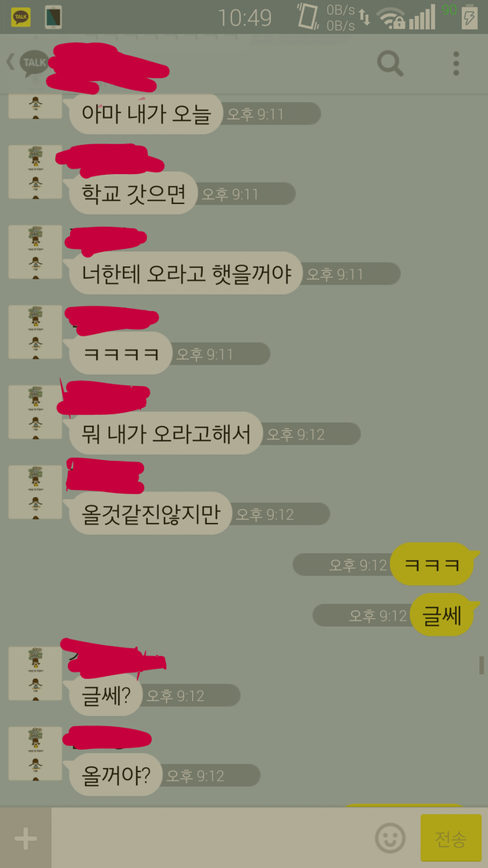This screenshot has height=868, width=488.
Task: Open profile picture beside 너한테 오라고 햇을꺼야
Action: (35, 252)
